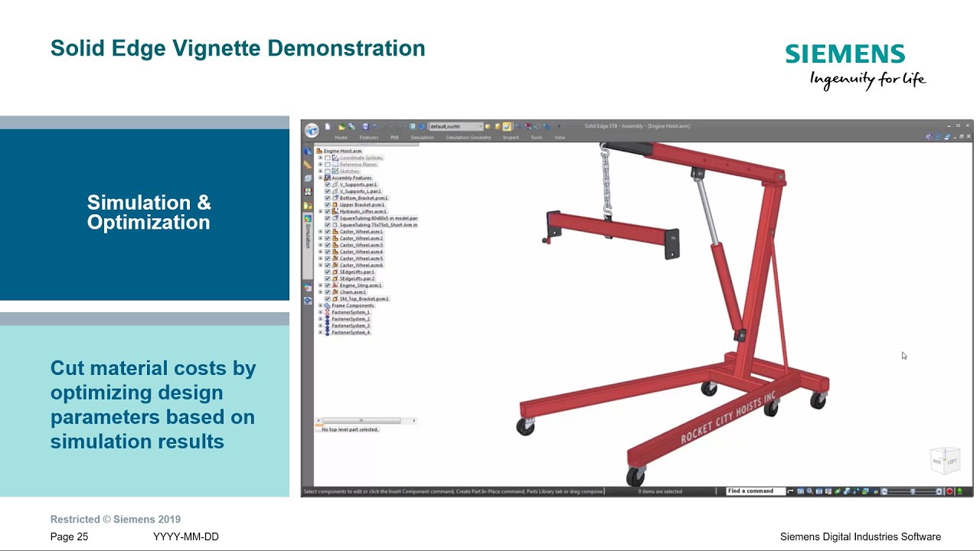Viewport: 980px width, 551px height.
Task: Click the Open file folder icon
Action: tap(341, 127)
